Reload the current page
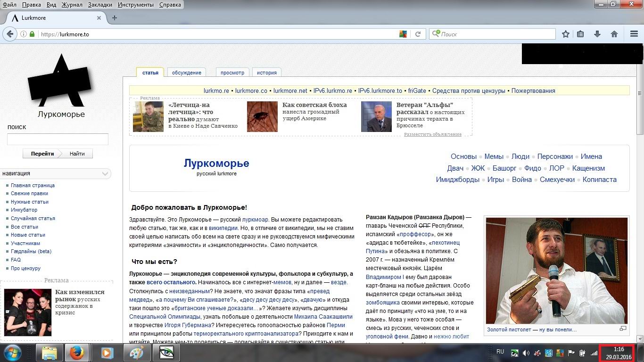The height and width of the screenshot is (362, 644). coord(418,34)
